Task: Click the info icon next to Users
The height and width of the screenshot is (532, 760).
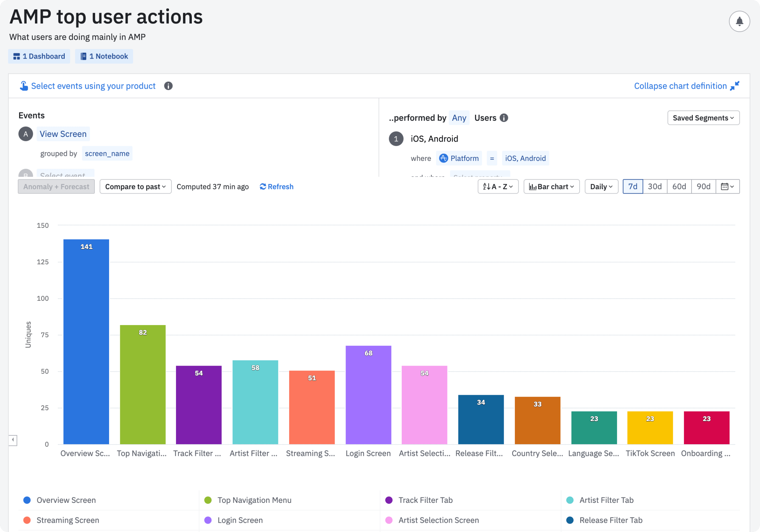Action: [503, 118]
